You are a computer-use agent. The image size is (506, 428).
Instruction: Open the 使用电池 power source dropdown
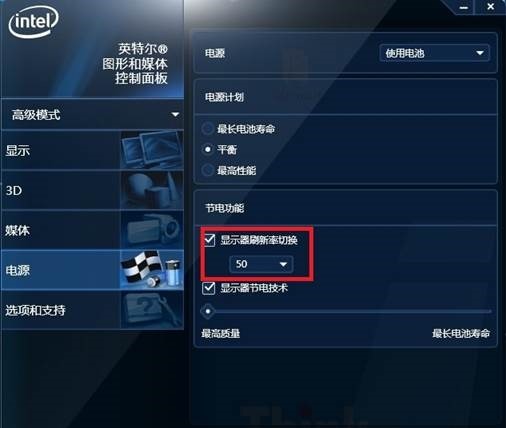pyautogui.click(x=435, y=53)
